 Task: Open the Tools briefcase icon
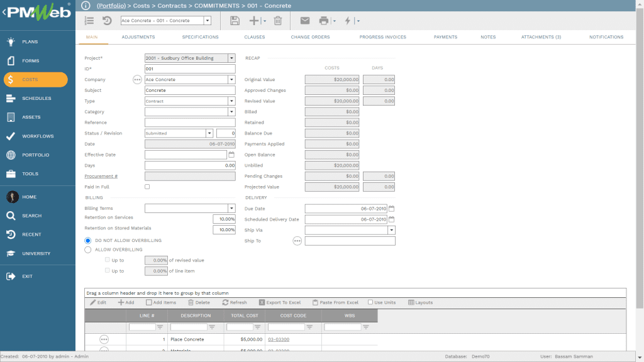[11, 174]
